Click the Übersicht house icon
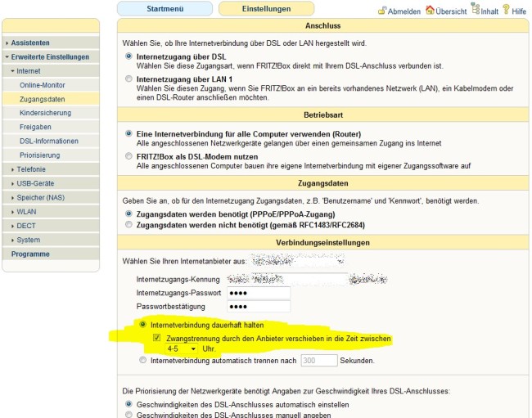This screenshot has height=418, width=532. [430, 11]
